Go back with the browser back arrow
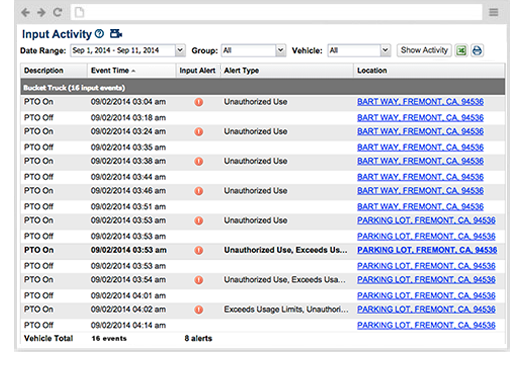The height and width of the screenshot is (368, 524). (25, 13)
